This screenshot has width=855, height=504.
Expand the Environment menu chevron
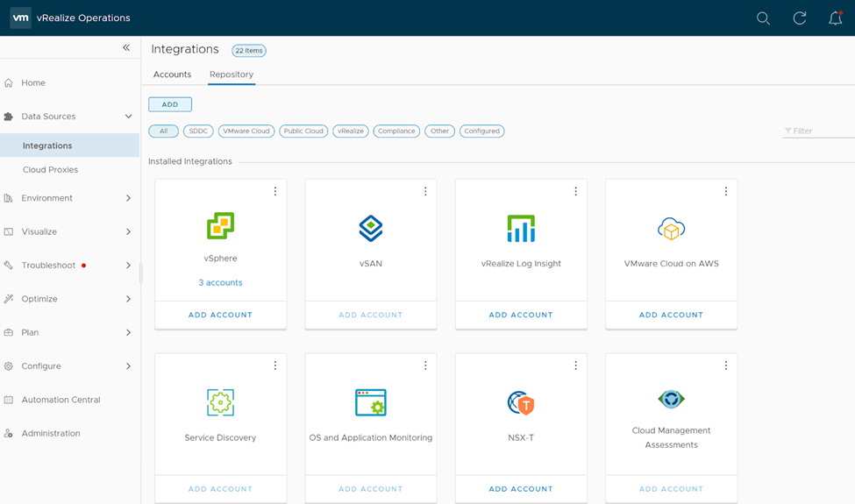[x=128, y=198]
